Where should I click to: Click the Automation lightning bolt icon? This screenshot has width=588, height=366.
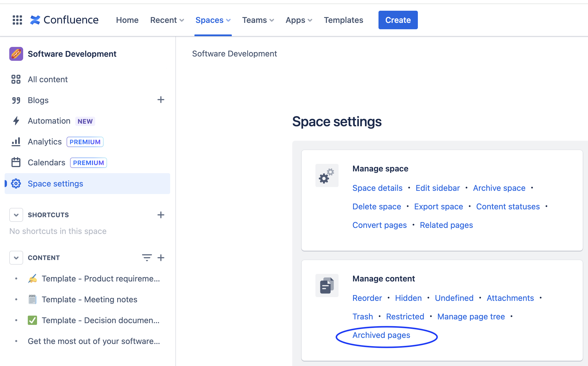[16, 121]
